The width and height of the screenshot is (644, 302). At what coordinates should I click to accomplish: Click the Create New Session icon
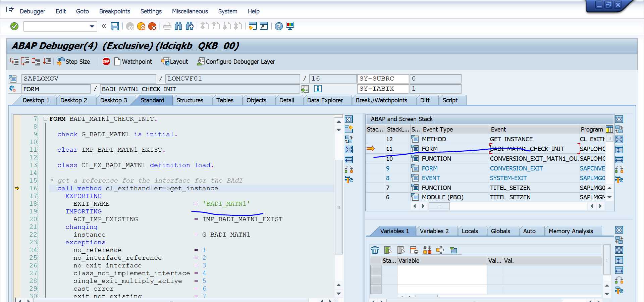coord(253,26)
